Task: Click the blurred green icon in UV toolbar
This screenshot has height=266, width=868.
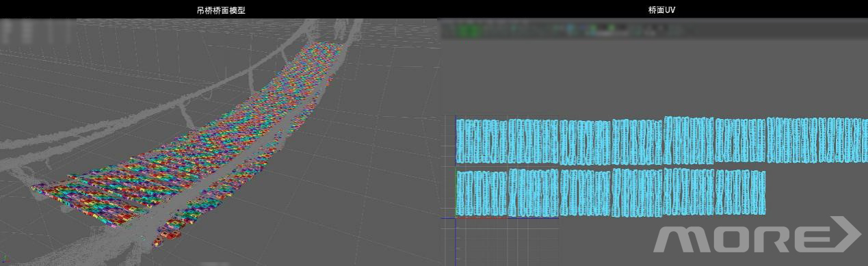Action: tap(469, 30)
